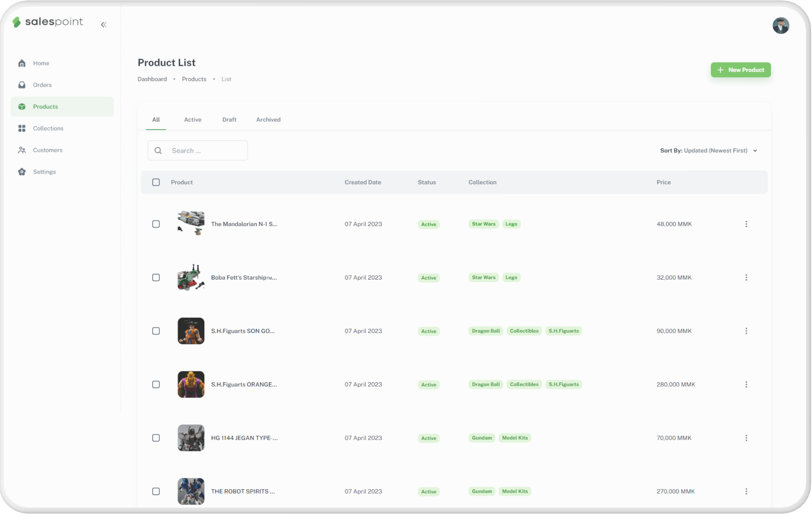Viewport: 812px width, 514px height.
Task: Open the Sort By dropdown
Action: pos(709,151)
